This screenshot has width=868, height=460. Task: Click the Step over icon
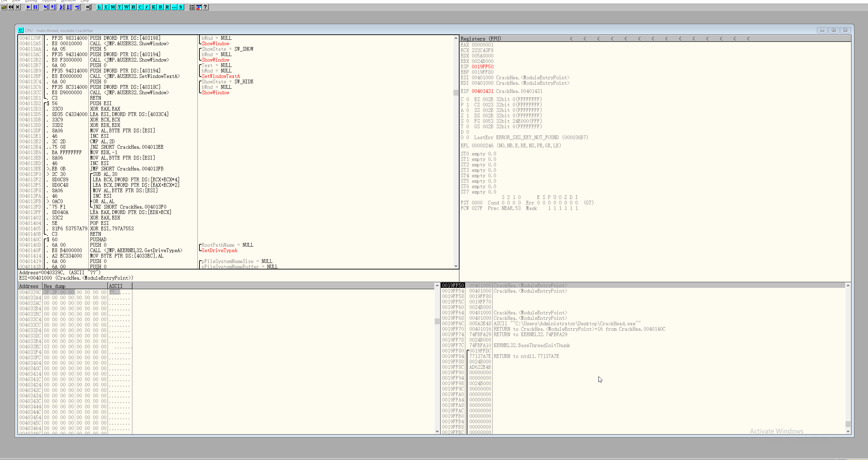(53, 7)
